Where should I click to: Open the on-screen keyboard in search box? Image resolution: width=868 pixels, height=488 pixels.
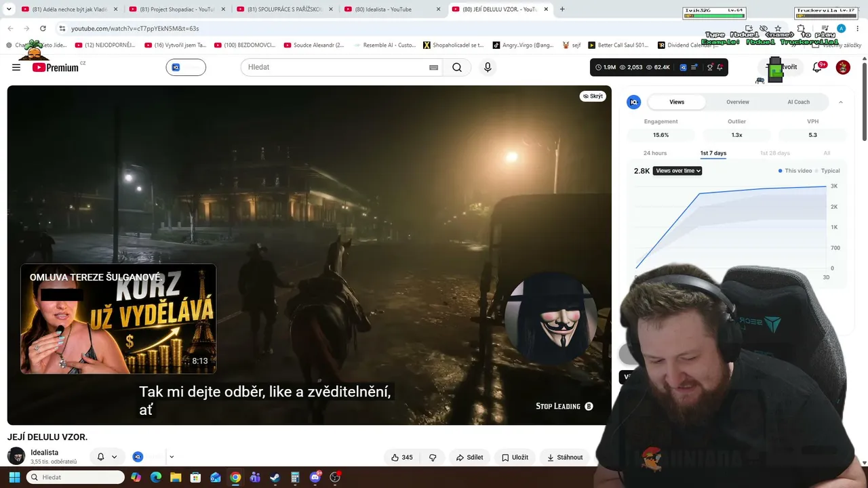click(434, 67)
